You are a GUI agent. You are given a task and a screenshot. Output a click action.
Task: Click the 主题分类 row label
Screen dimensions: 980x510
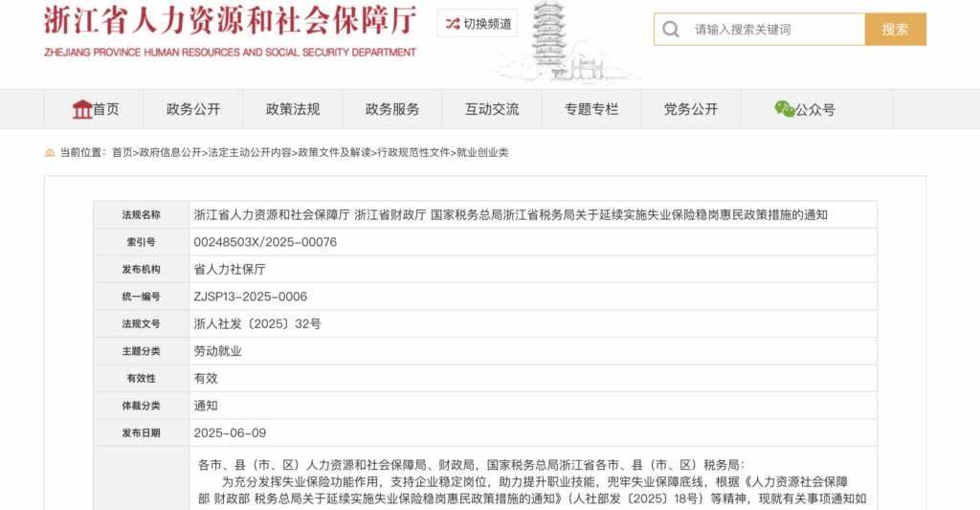point(142,351)
